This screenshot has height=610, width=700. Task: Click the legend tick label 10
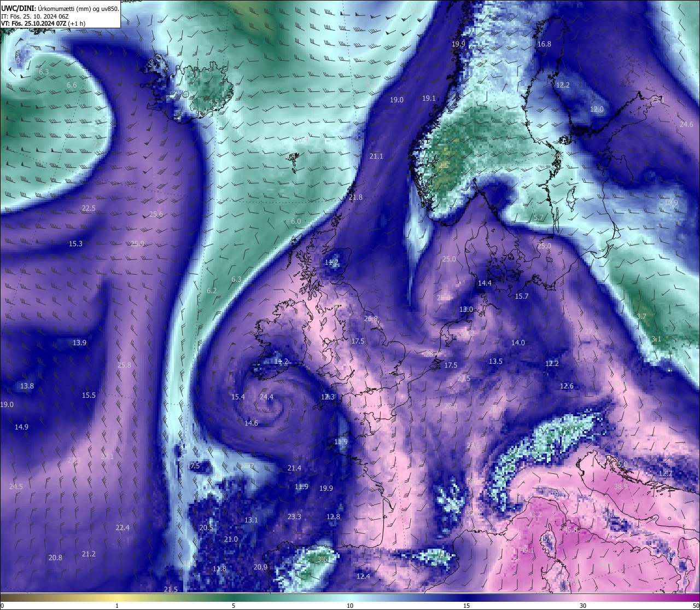pos(350,606)
